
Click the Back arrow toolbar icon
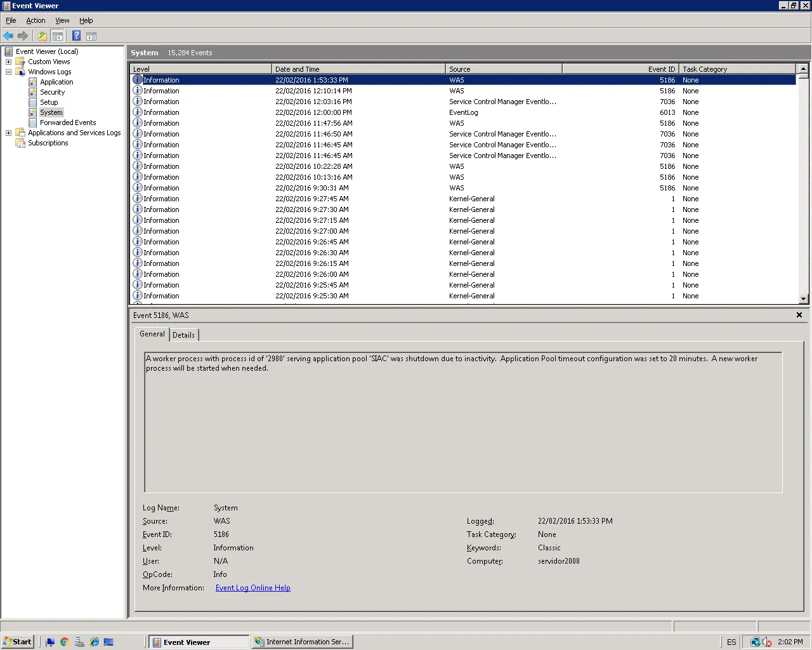pyautogui.click(x=8, y=36)
